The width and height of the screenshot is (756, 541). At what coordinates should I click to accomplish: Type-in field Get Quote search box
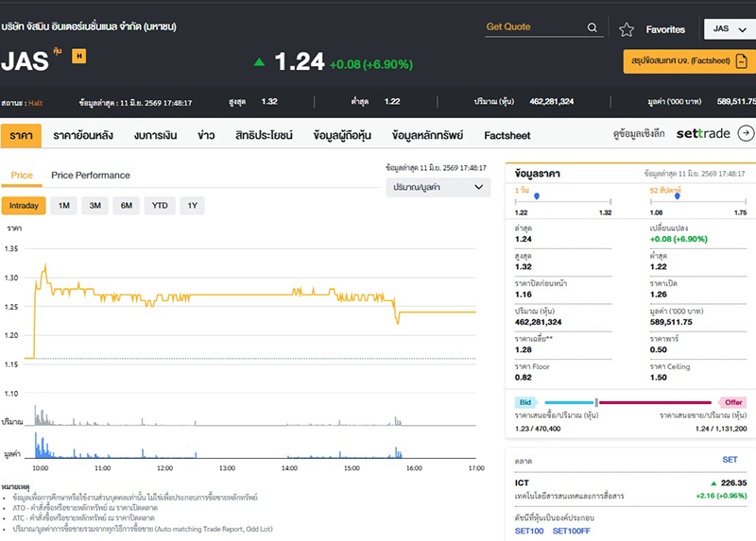[x=544, y=27]
